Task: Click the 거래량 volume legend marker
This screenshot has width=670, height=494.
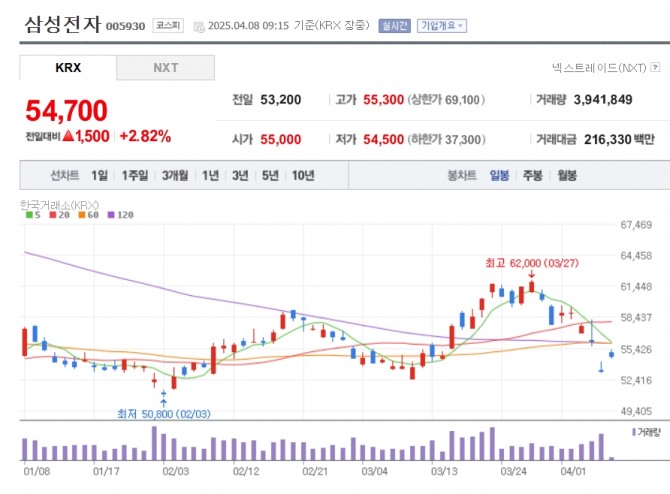Action: point(646,432)
